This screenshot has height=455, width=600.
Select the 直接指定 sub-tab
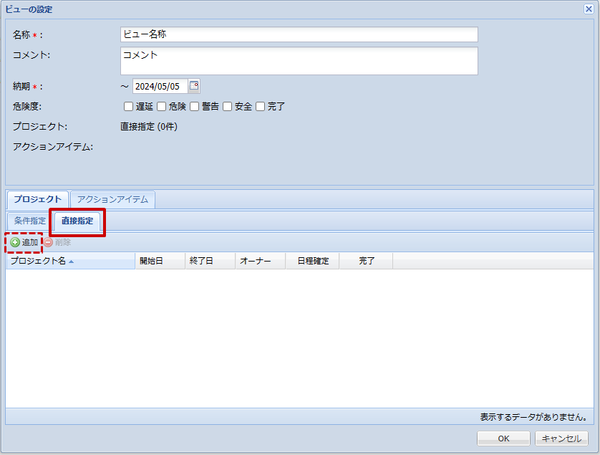tap(77, 220)
